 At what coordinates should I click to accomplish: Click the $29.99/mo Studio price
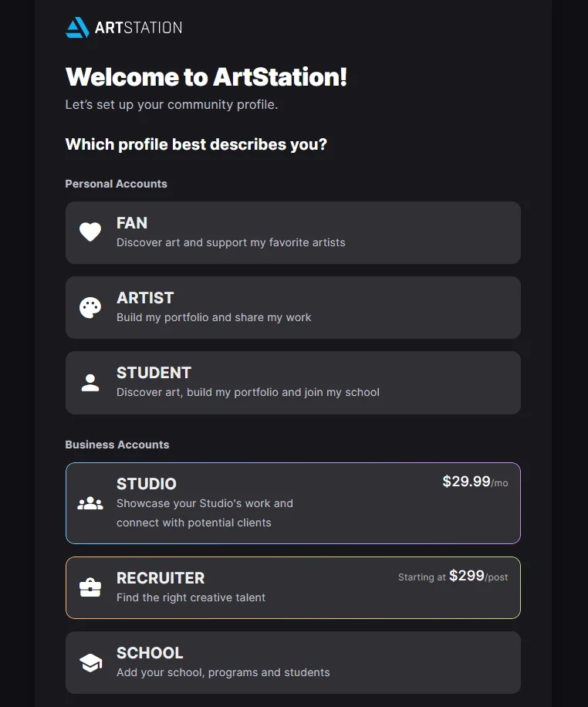[475, 482]
